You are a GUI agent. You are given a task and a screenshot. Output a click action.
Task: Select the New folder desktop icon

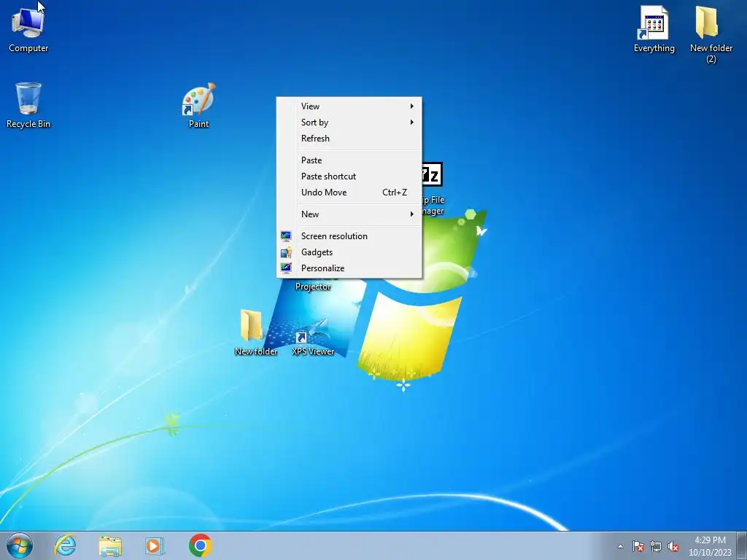255,332
